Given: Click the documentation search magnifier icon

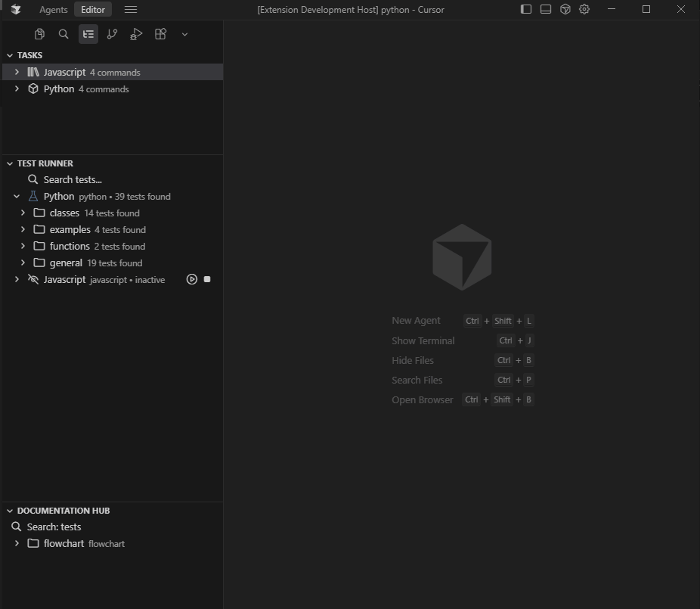Looking at the screenshot, I should click(x=17, y=527).
